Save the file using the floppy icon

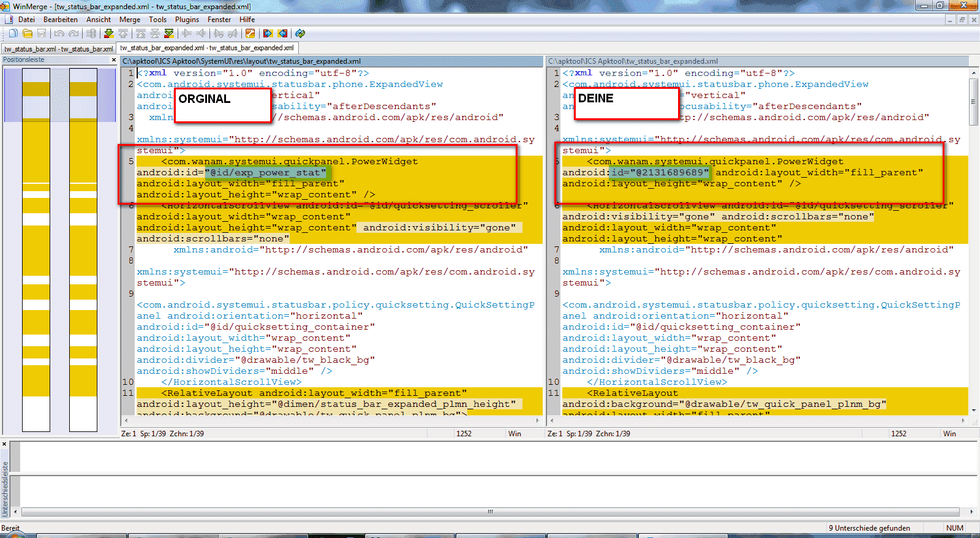[x=42, y=33]
